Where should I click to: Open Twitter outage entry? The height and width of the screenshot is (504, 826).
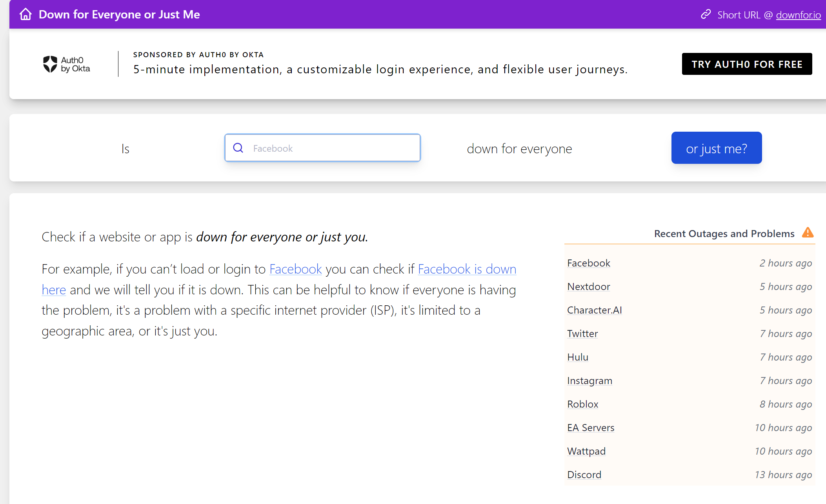582,334
